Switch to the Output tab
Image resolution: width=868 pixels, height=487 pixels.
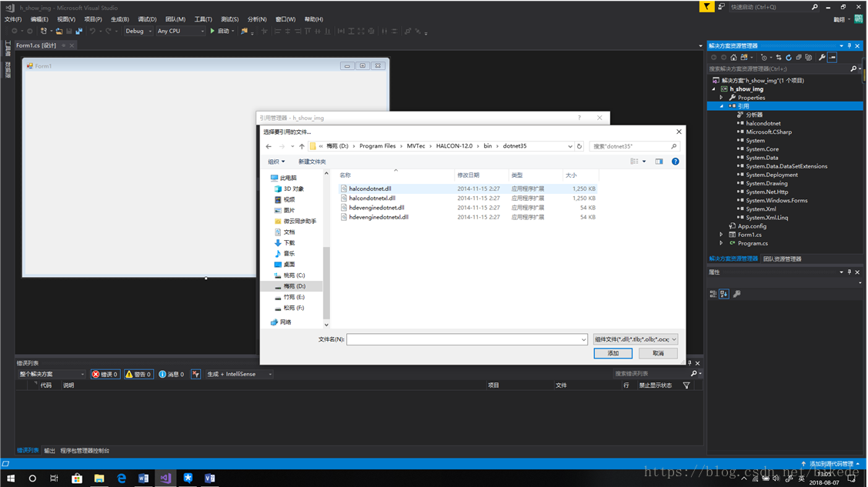coord(49,451)
